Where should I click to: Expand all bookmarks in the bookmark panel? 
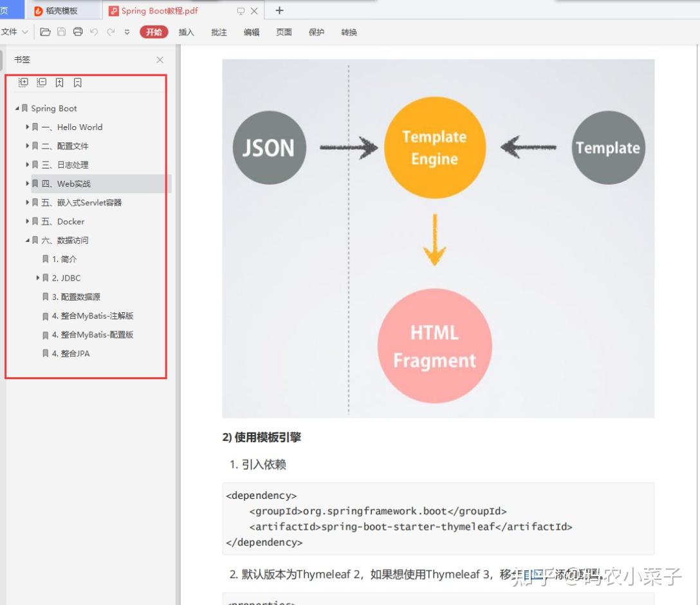point(23,82)
